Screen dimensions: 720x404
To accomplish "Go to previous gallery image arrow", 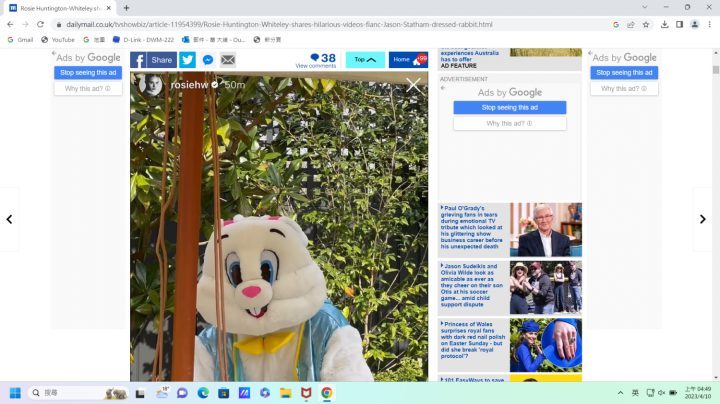I will click(x=9, y=219).
